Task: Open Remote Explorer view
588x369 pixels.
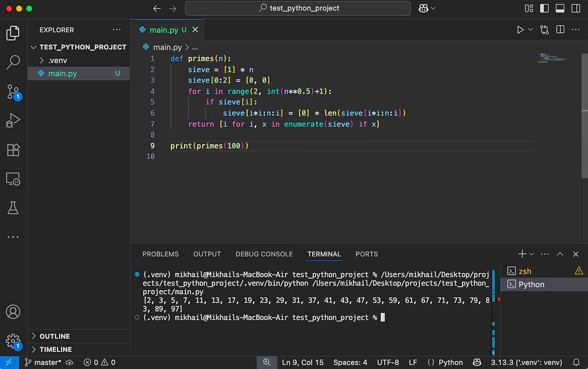Action: click(13, 179)
